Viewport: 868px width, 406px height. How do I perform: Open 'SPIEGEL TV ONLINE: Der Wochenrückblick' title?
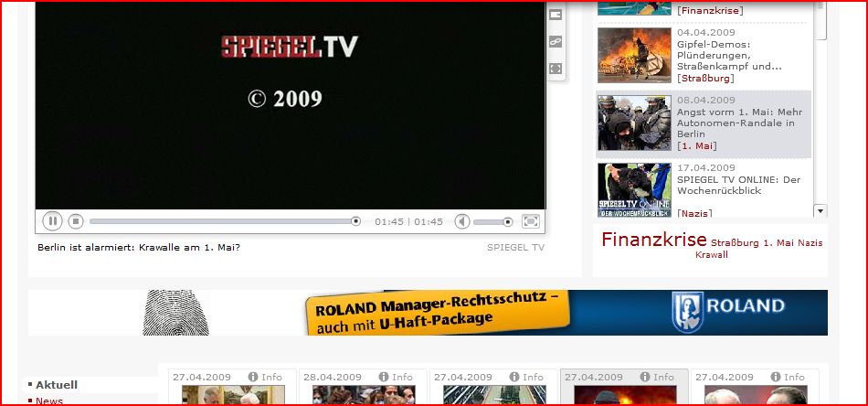point(738,185)
